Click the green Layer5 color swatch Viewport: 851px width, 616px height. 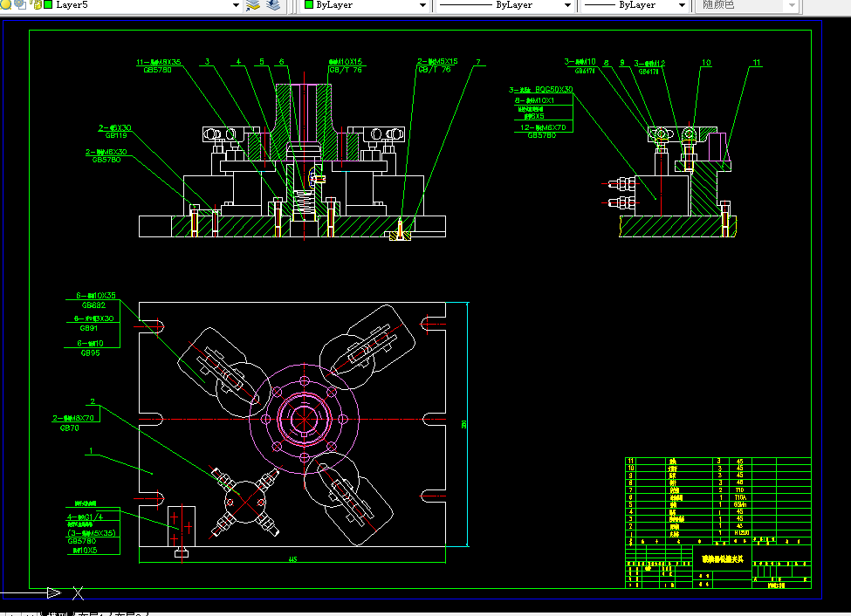[x=47, y=5]
